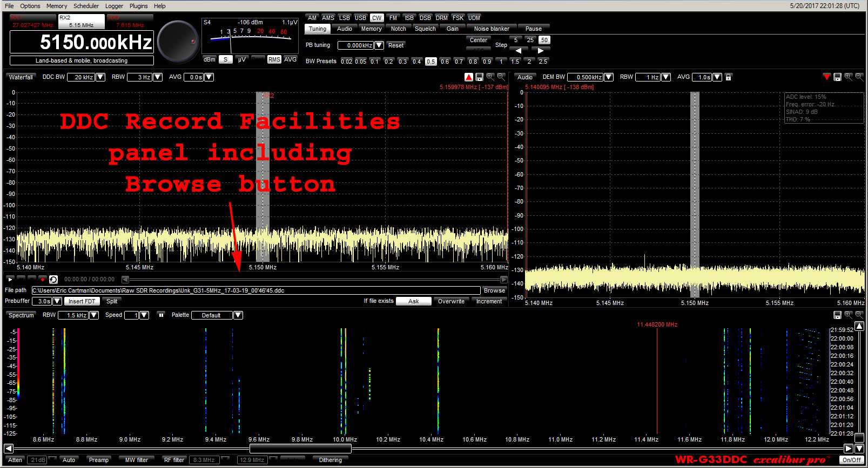Viewport: 868px width, 468px height.
Task: Click the waterfall color level scale bar
Action: tap(18, 364)
